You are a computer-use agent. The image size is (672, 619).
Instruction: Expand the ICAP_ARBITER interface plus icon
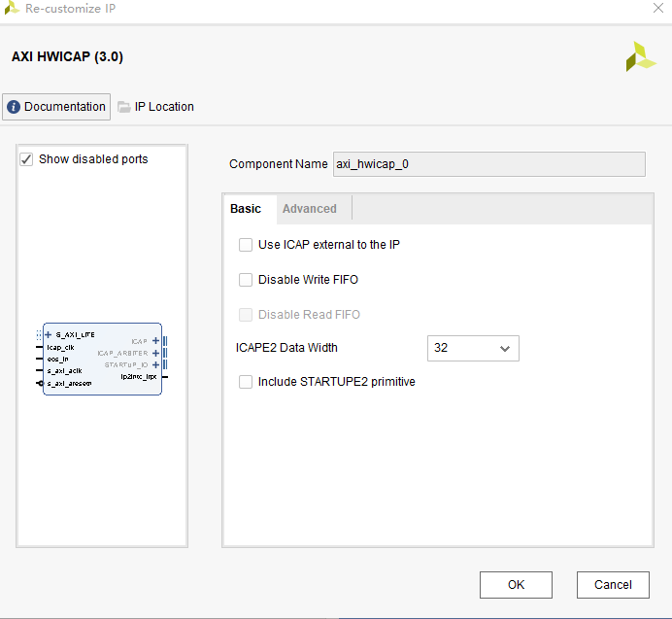click(155, 353)
